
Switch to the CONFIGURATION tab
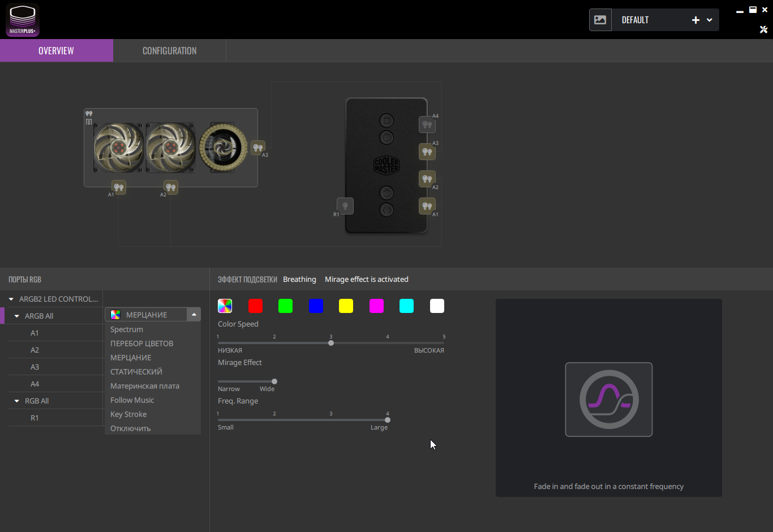point(170,51)
